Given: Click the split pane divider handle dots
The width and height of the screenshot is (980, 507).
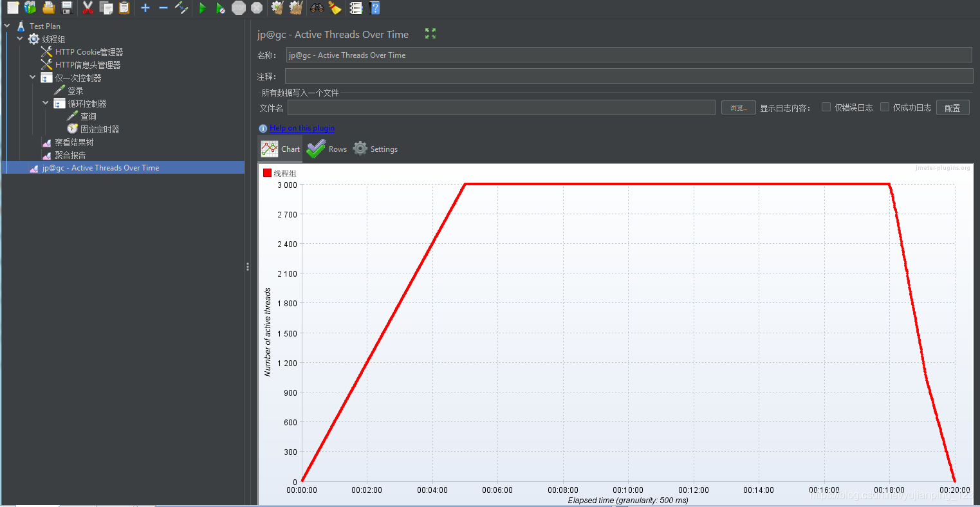Looking at the screenshot, I should tap(248, 266).
